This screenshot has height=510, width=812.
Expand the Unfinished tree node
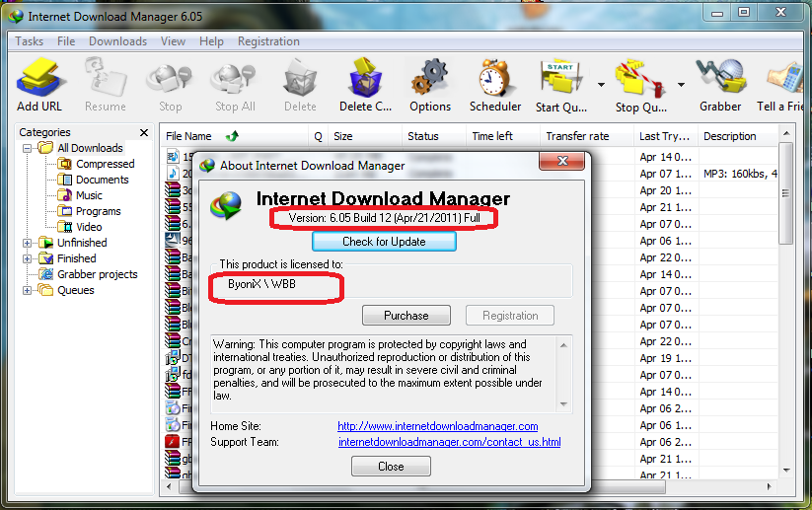pyautogui.click(x=27, y=243)
